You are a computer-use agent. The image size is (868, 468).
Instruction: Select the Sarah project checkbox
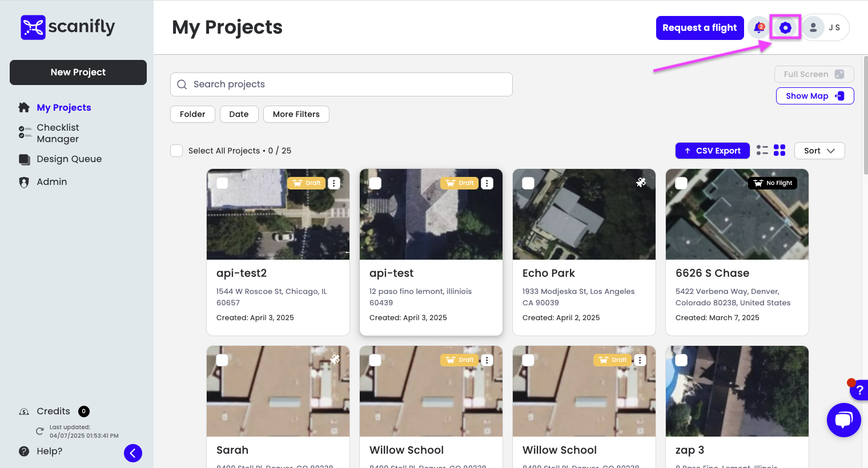click(x=222, y=360)
